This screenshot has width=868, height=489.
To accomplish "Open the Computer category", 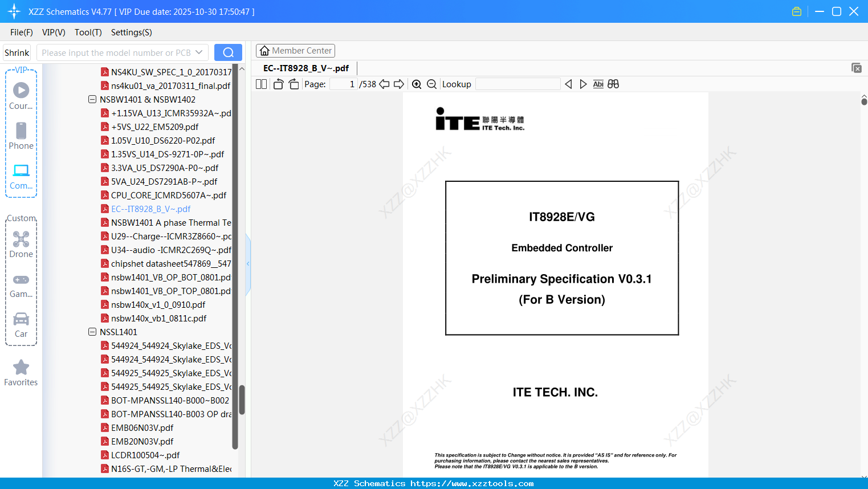I will (21, 176).
